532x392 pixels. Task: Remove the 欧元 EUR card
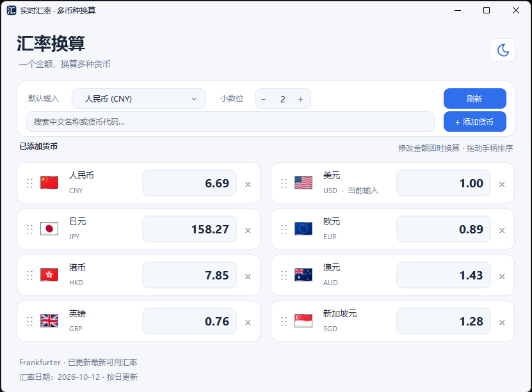click(x=502, y=230)
